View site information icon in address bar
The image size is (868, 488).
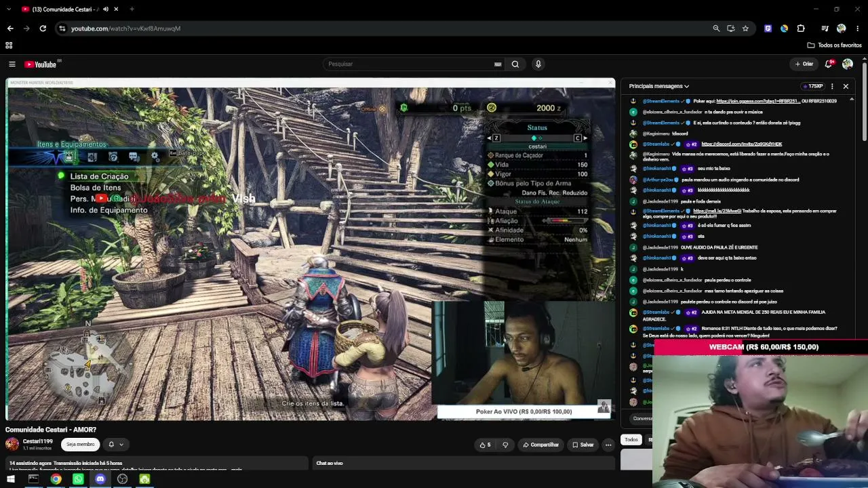[62, 28]
